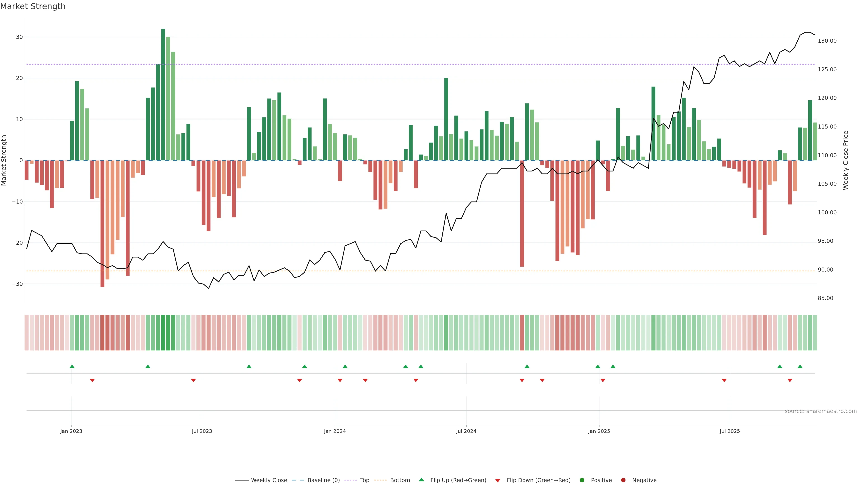Click the Jul 2025 x-axis label
Image resolution: width=868 pixels, height=488 pixels.
(x=729, y=431)
